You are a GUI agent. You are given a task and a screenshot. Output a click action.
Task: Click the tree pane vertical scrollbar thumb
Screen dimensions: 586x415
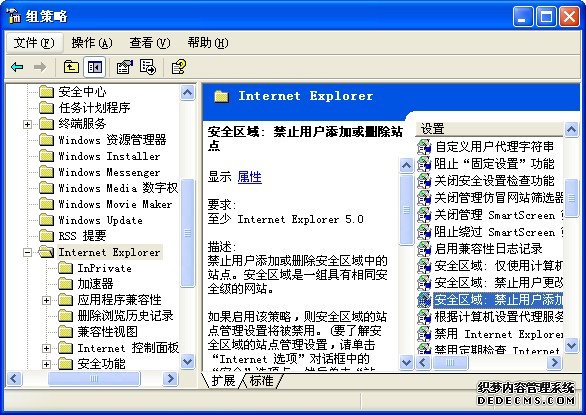188,233
